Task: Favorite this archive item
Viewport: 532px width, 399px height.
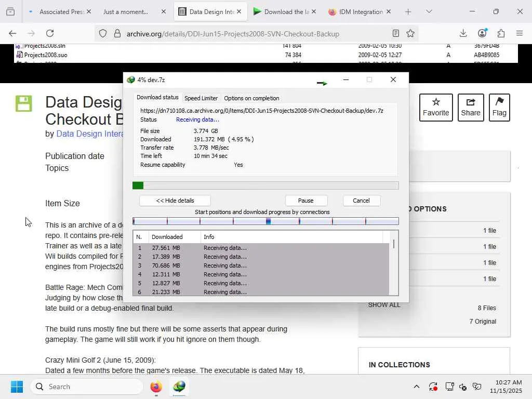Action: (436, 107)
